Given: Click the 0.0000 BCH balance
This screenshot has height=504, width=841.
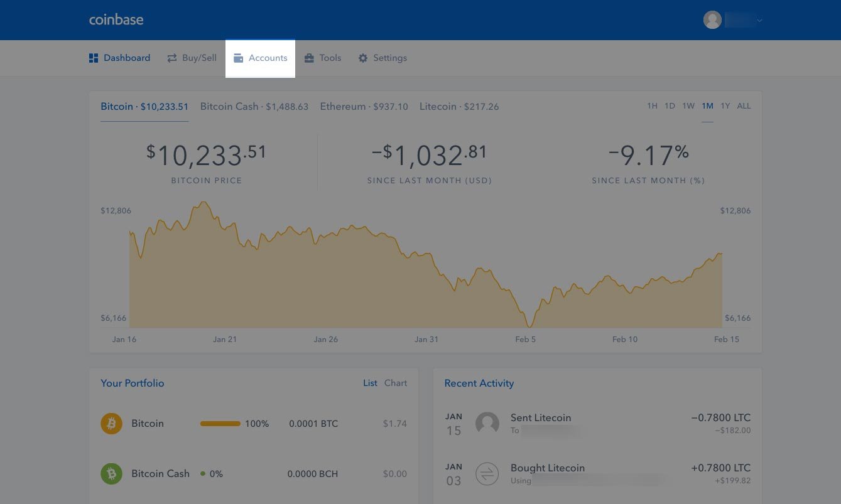Looking at the screenshot, I should pyautogui.click(x=313, y=474).
